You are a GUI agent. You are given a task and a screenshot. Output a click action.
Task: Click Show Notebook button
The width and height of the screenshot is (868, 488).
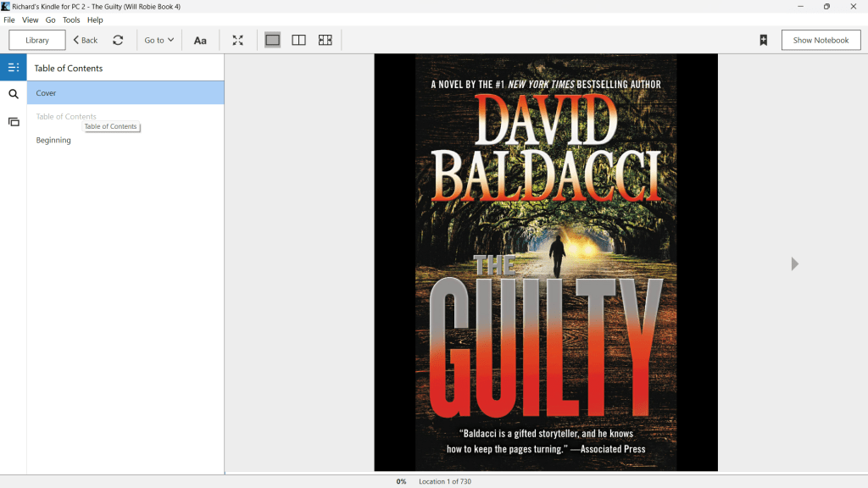(821, 40)
